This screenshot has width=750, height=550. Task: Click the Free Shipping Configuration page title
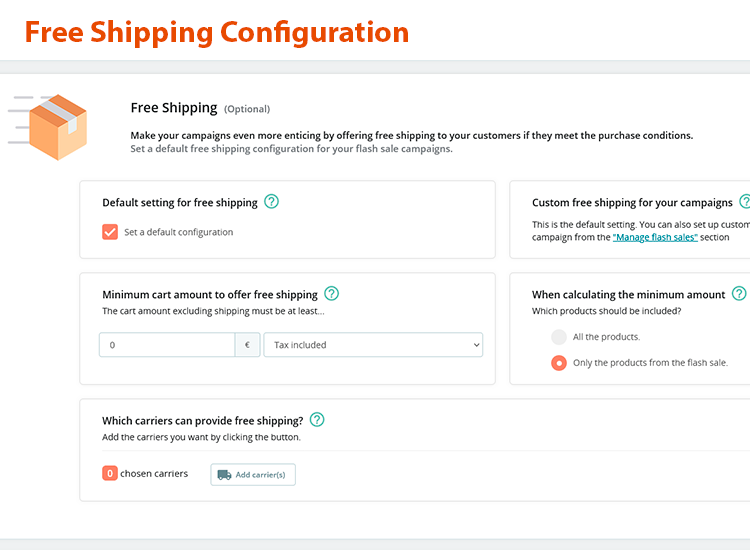tap(216, 32)
